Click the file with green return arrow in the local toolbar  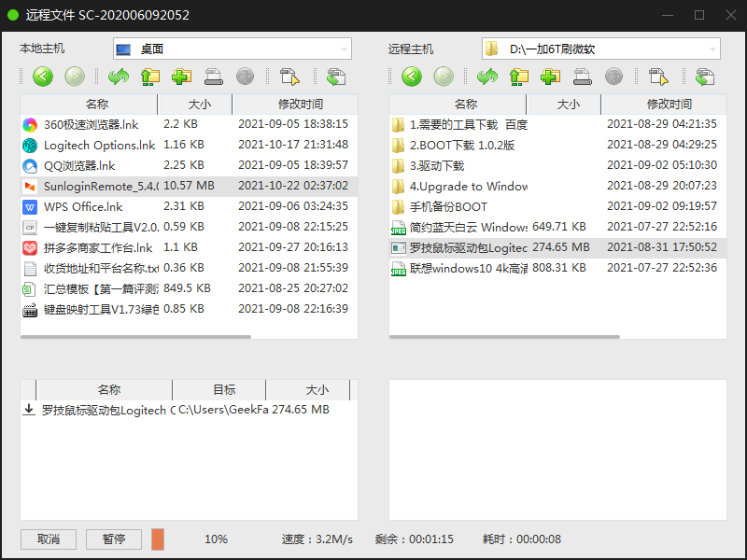click(336, 77)
